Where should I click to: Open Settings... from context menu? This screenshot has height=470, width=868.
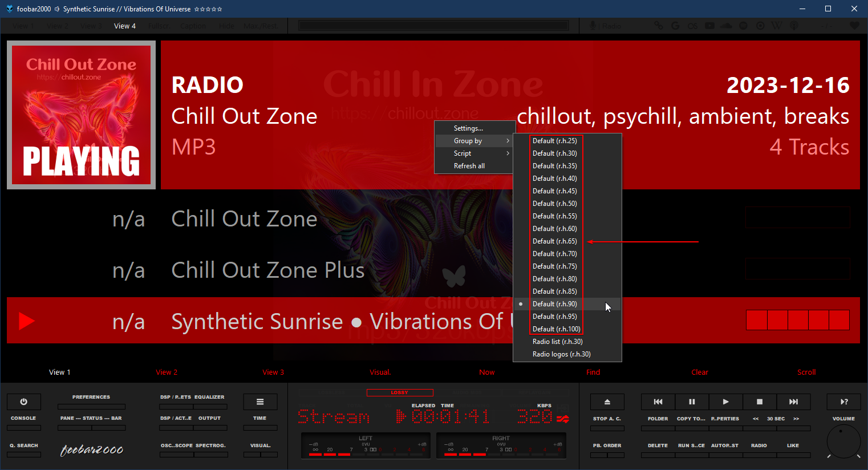pos(468,128)
